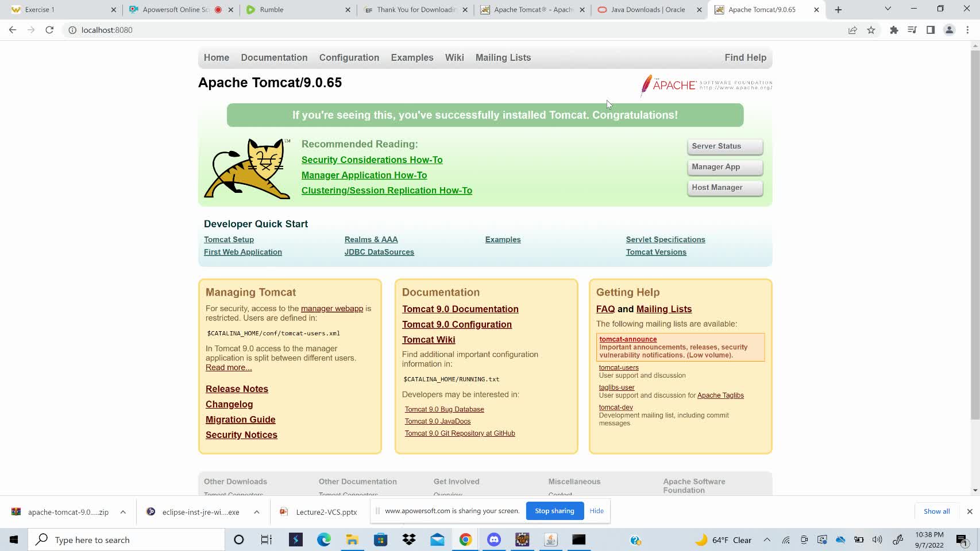The width and height of the screenshot is (980, 551).
Task: Open the Configuration nav menu item
Action: pos(349,57)
